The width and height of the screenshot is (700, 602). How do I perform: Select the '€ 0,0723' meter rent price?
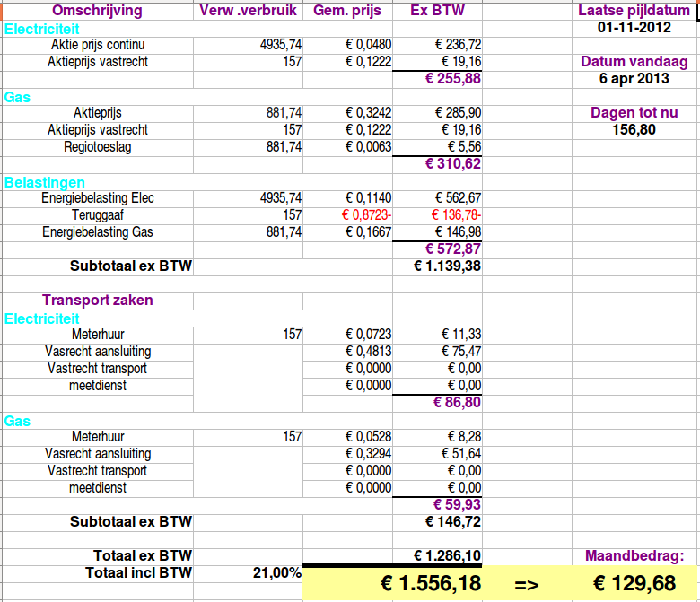click(347, 335)
